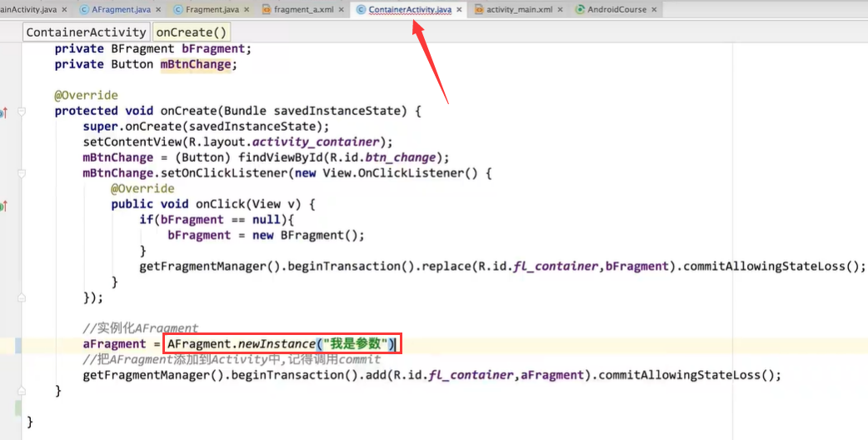
Task: Switch to the Fragment.java tab
Action: [x=212, y=9]
